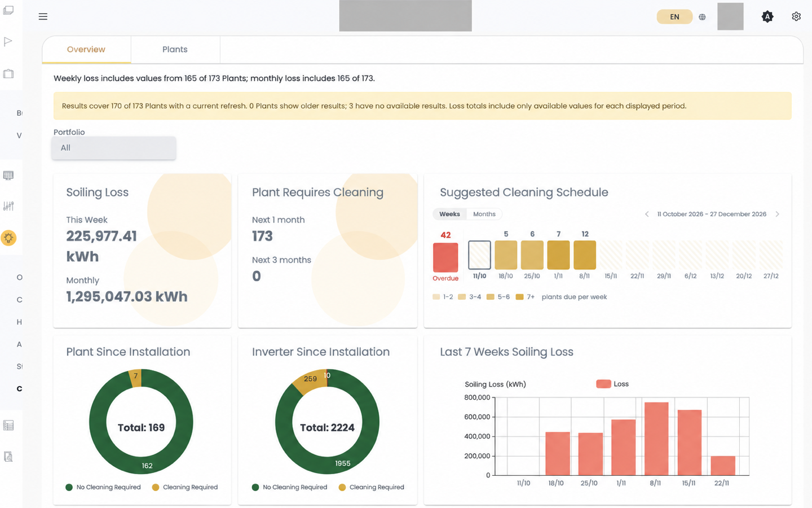Click the 8/11 bar in soiling loss chart

click(x=656, y=439)
